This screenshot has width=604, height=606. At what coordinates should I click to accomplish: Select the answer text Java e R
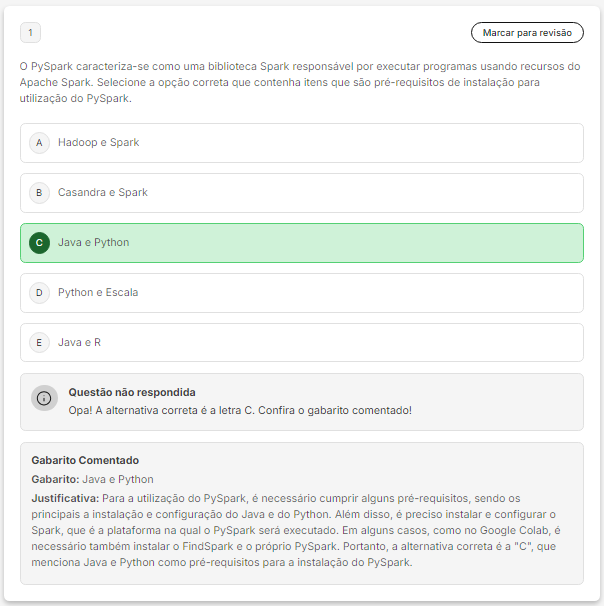coord(79,343)
